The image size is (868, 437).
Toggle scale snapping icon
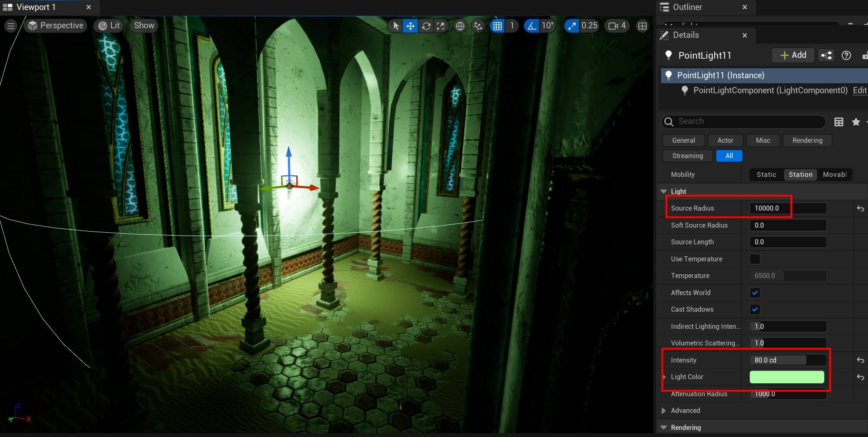pos(572,26)
